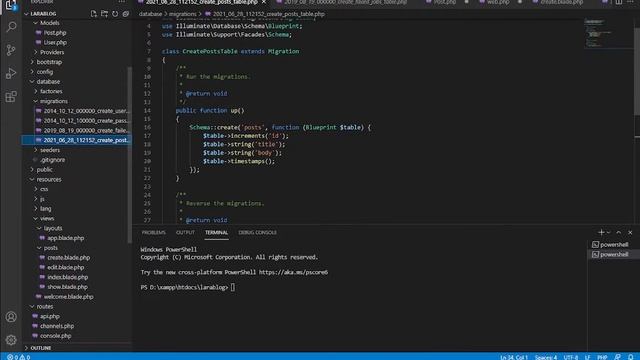640x360 pixels.
Task: Open index.blade.php in posts folder
Action: pyautogui.click(x=67, y=277)
